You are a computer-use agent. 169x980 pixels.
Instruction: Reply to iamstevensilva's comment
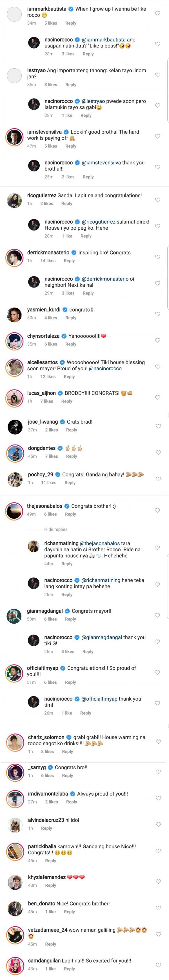point(71,146)
